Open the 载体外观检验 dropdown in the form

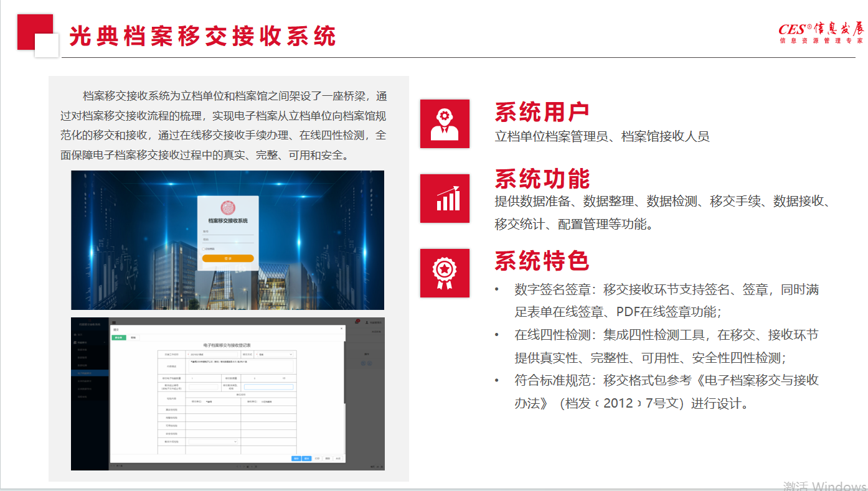tap(213, 441)
